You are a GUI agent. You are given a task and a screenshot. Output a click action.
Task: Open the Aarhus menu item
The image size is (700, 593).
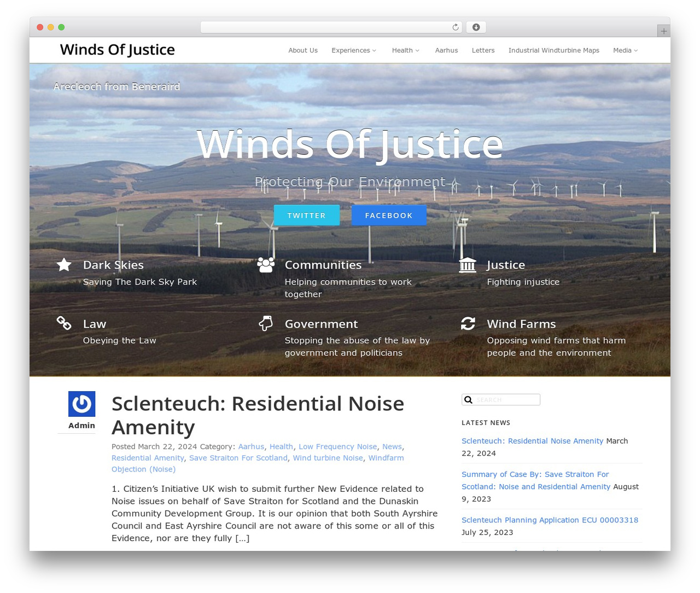coord(446,50)
